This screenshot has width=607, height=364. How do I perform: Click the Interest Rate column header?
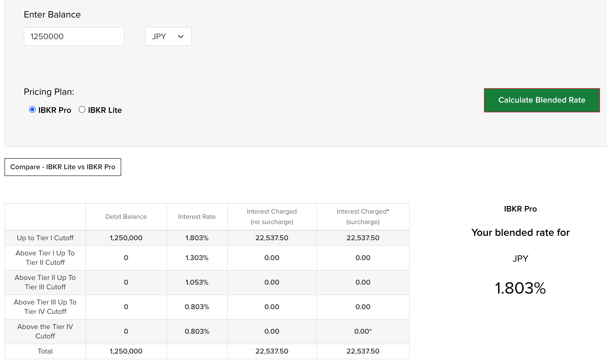click(197, 217)
